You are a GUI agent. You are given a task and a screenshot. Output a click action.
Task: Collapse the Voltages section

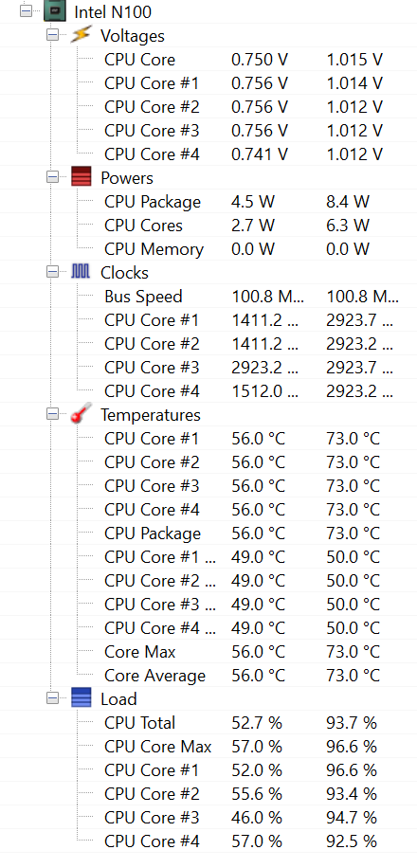53,35
